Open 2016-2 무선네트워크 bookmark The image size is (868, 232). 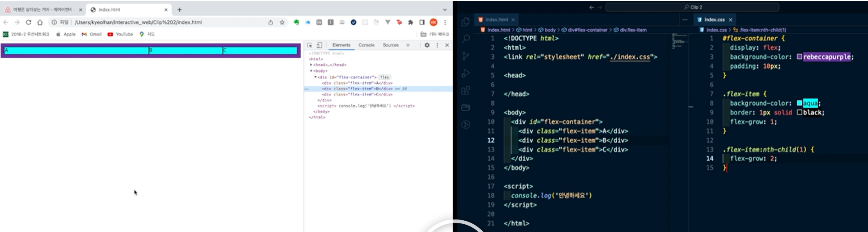26,34
